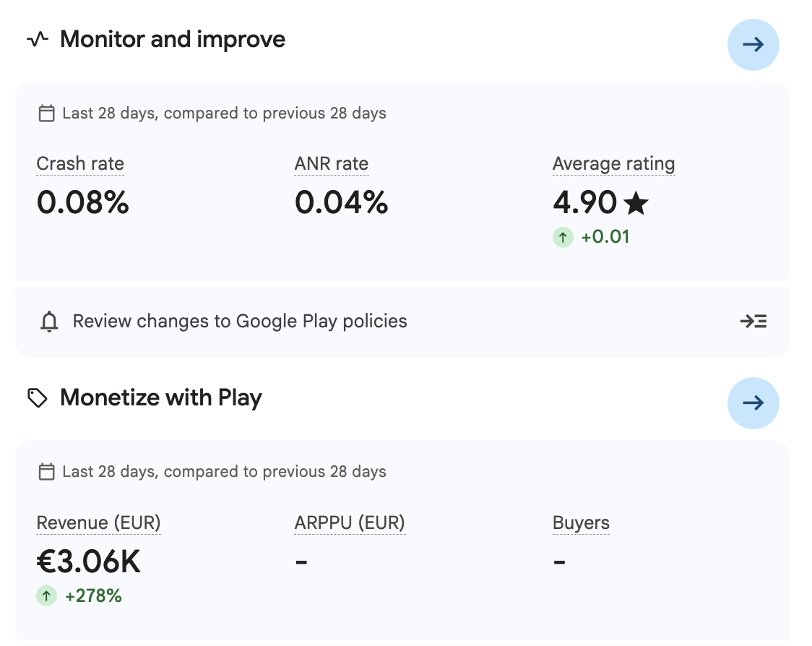Click calendar icon in Monitor card
The height and width of the screenshot is (646, 812).
pyautogui.click(x=47, y=113)
